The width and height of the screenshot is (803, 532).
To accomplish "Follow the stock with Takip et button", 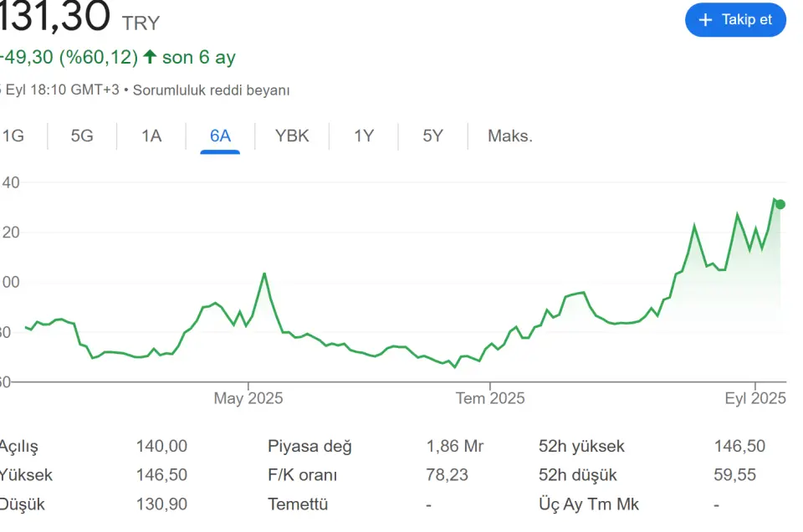I will pyautogui.click(x=735, y=20).
